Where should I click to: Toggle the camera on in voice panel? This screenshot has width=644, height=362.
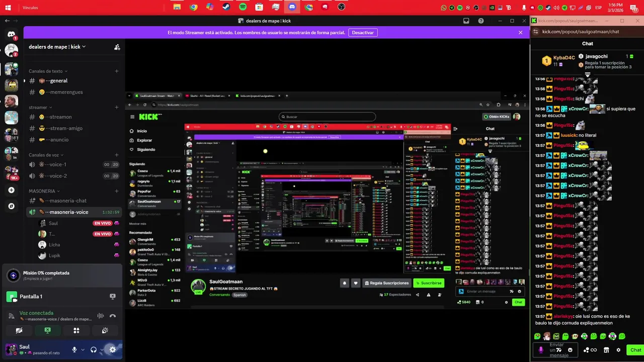(19, 330)
